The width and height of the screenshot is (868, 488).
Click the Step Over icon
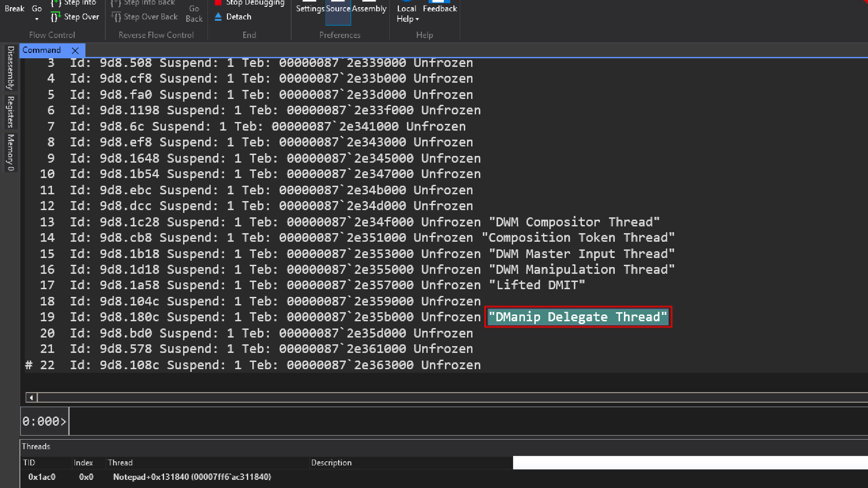click(55, 17)
